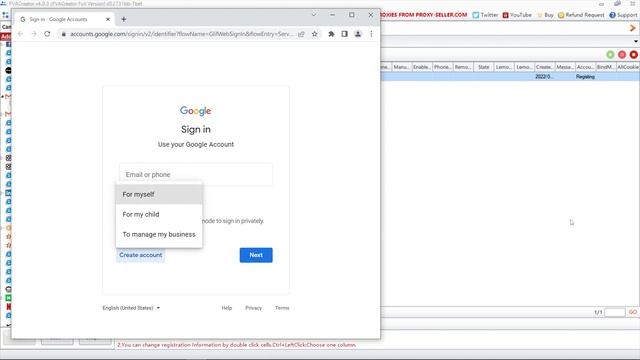Open the share page icon in address bar

[301, 34]
